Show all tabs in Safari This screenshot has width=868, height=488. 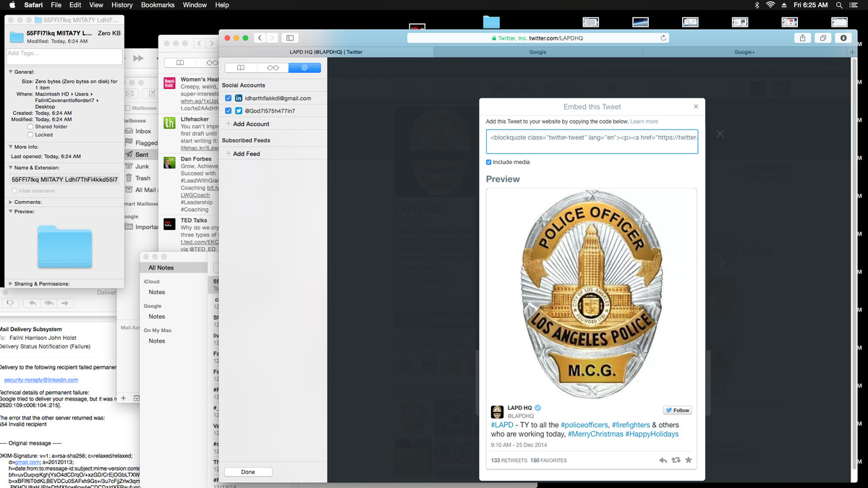[x=824, y=38]
